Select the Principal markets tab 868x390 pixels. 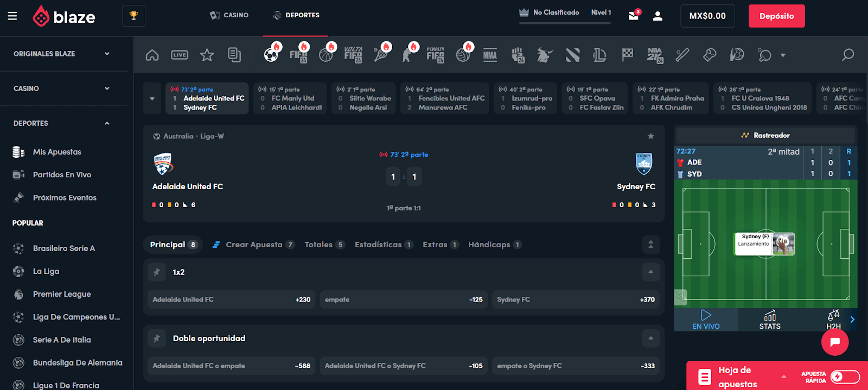pos(173,245)
